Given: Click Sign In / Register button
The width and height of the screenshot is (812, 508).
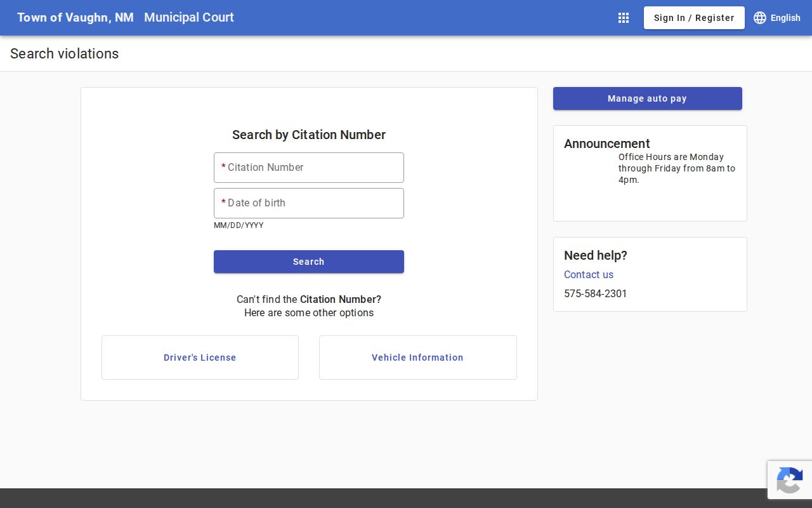Looking at the screenshot, I should click(694, 18).
